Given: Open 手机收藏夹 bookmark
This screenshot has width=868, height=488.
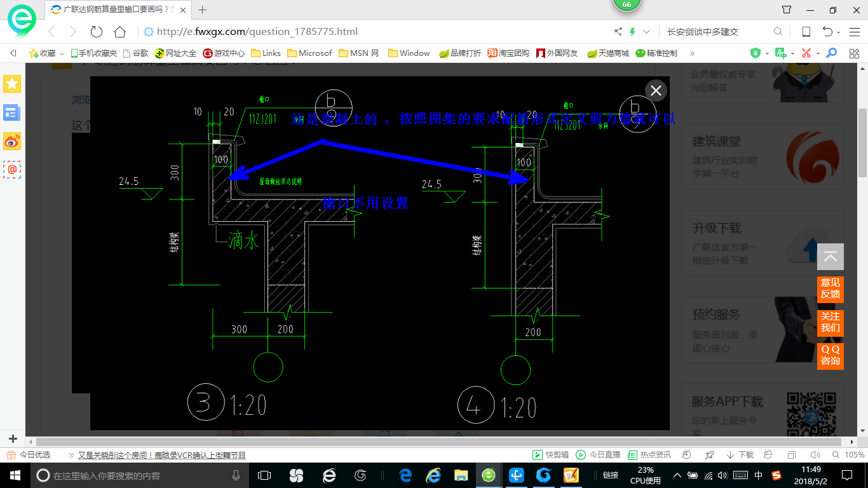Looking at the screenshot, I should pyautogui.click(x=94, y=53).
